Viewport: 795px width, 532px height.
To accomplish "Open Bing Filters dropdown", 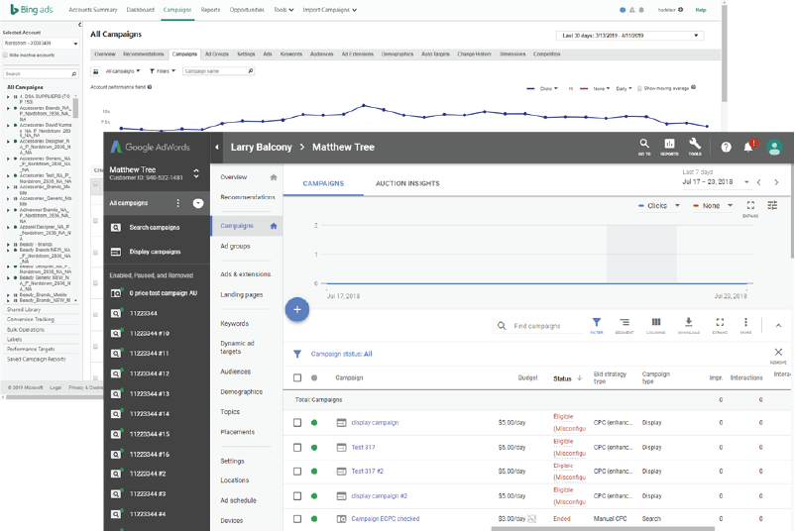I will [x=163, y=71].
